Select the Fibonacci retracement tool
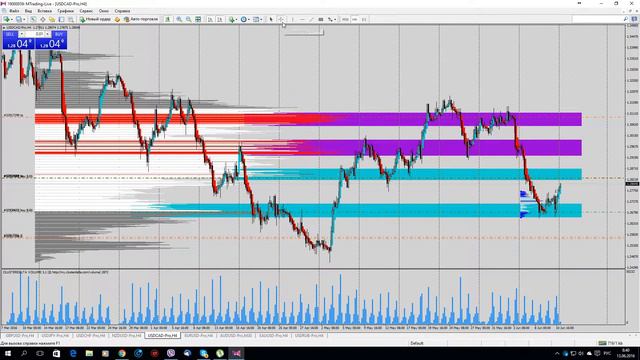Viewport: 640px width, 360px height. [330, 19]
